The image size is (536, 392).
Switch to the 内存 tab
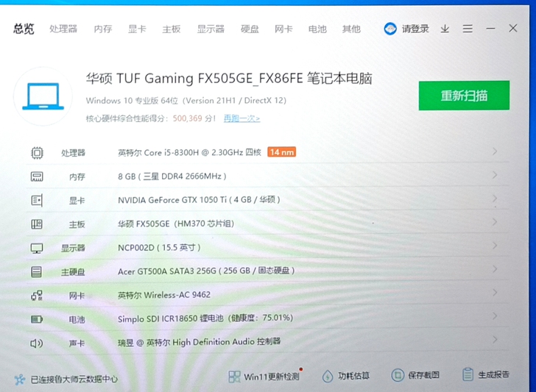click(103, 29)
